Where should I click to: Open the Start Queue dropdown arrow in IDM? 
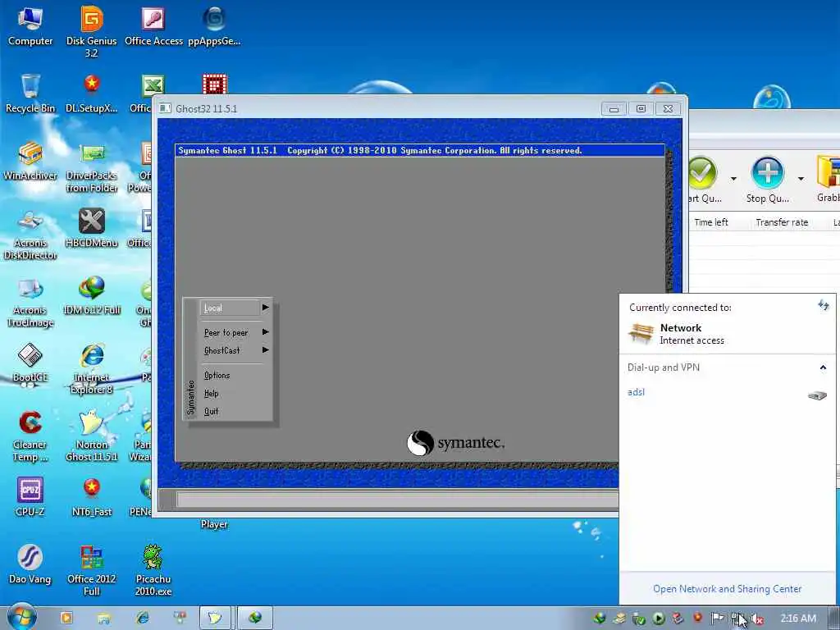point(733,178)
